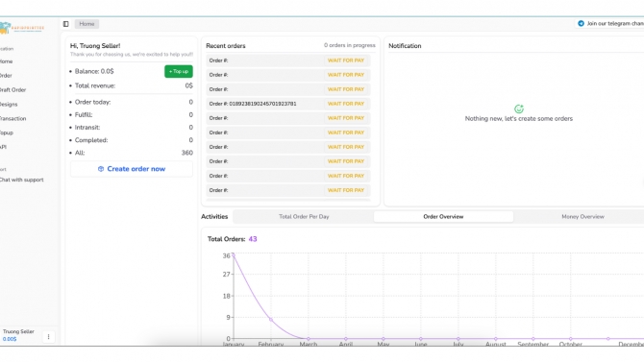Open Chat with support

[21, 180]
